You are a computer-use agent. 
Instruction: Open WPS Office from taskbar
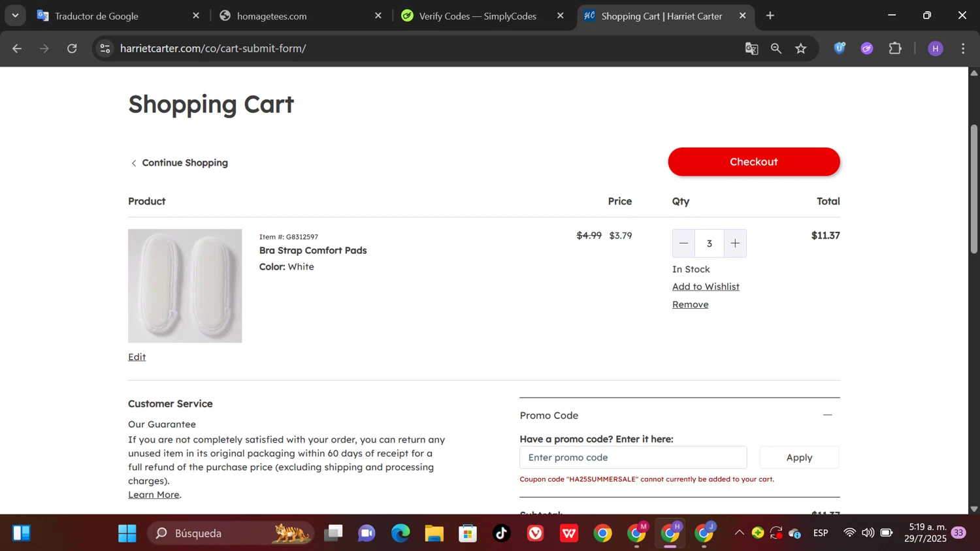coord(569,533)
